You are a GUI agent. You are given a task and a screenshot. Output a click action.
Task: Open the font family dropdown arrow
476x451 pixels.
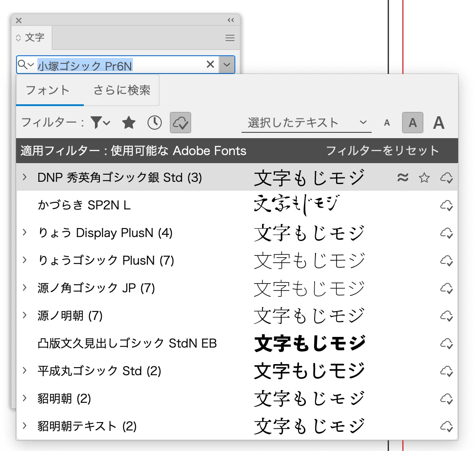click(227, 65)
